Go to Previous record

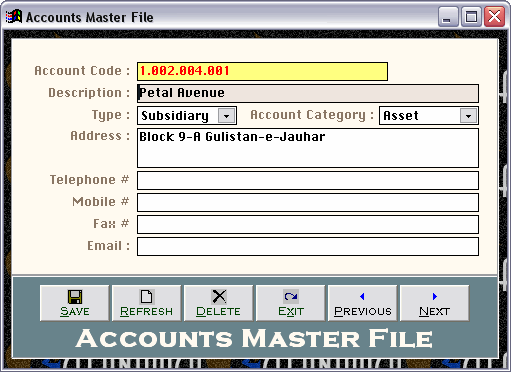(x=362, y=303)
